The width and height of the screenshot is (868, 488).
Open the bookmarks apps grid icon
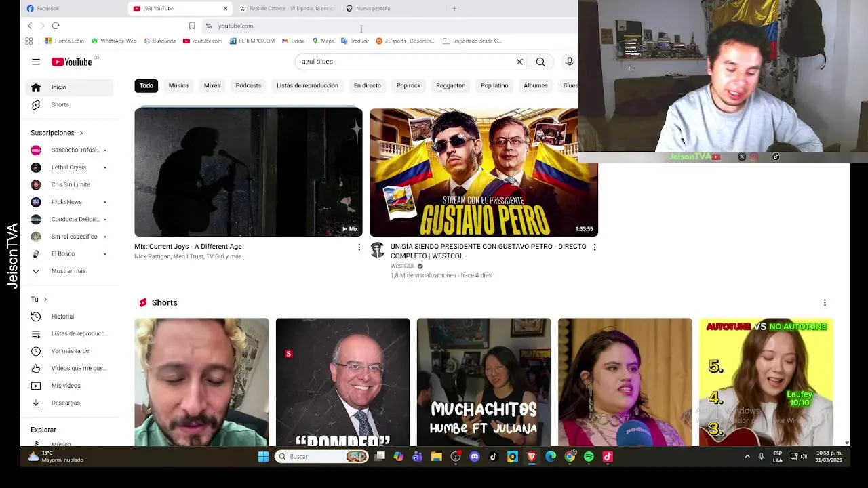click(x=29, y=41)
